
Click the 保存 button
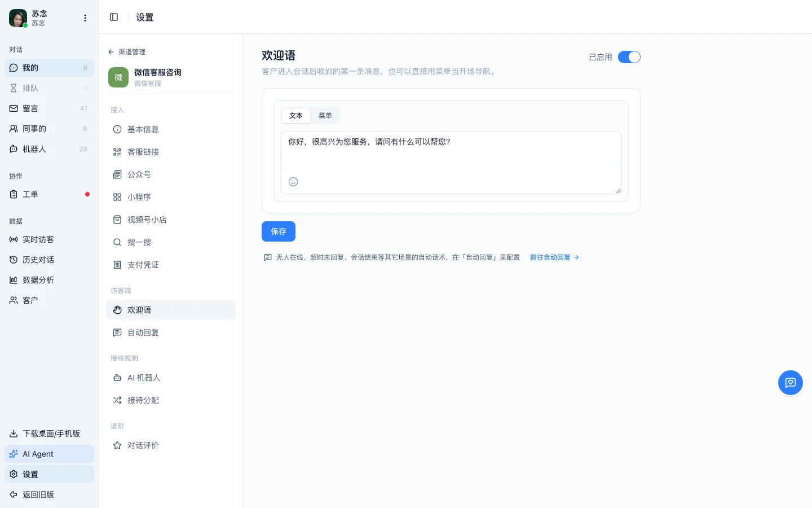pyautogui.click(x=279, y=231)
